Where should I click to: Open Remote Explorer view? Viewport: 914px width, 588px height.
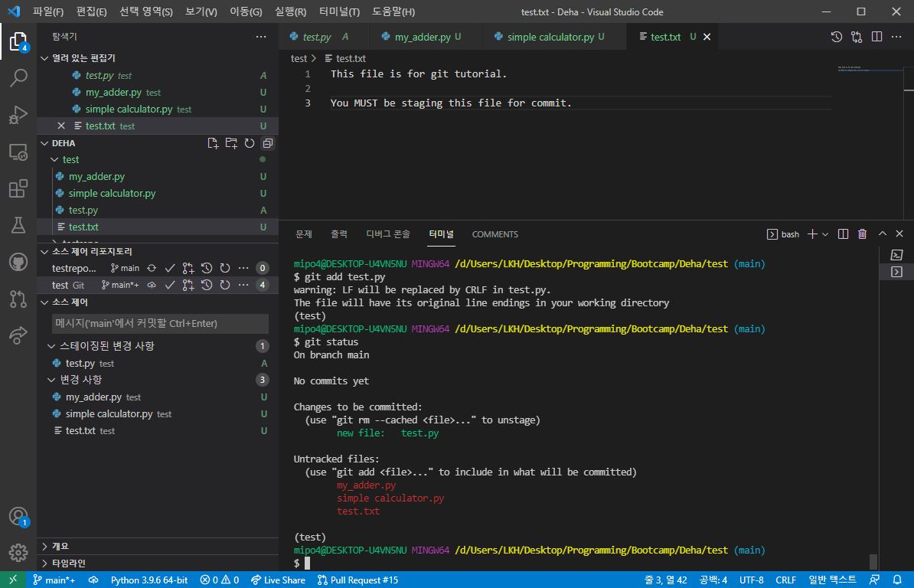coord(18,152)
